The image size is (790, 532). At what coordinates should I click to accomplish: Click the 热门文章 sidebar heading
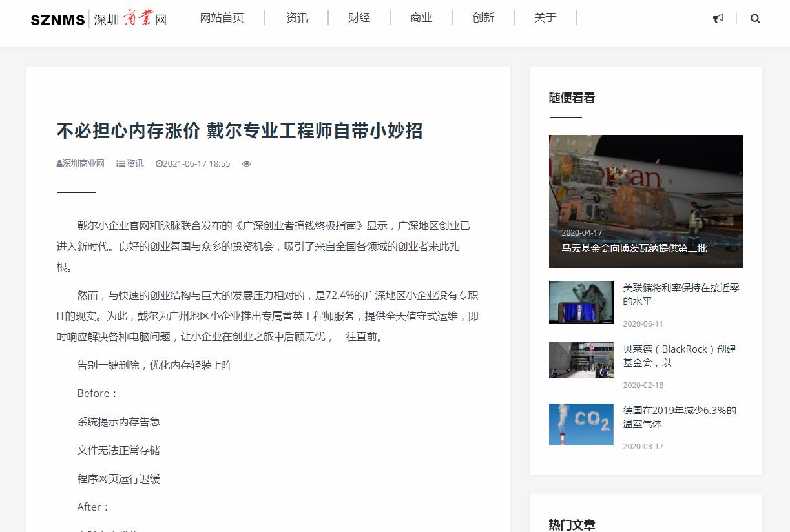click(x=572, y=525)
